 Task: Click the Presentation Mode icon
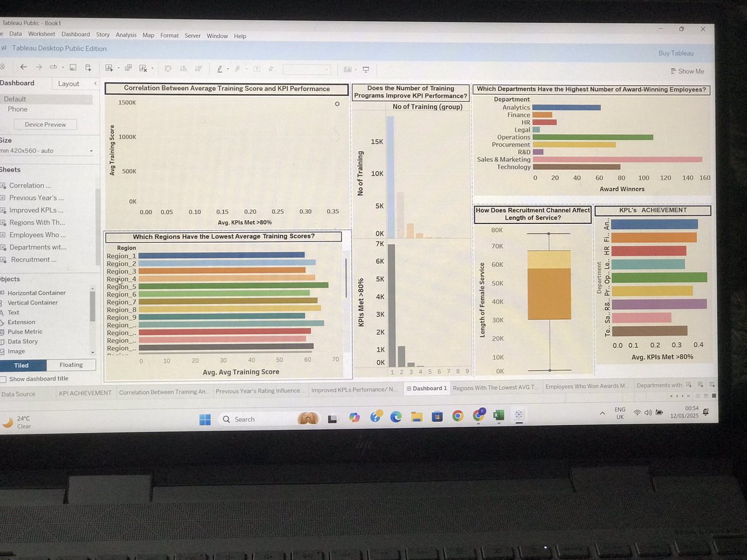click(365, 68)
